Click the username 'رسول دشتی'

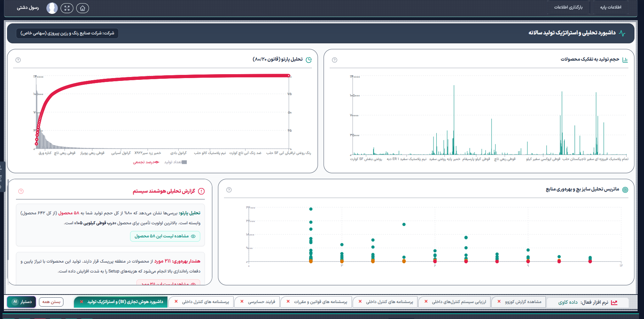[28, 8]
